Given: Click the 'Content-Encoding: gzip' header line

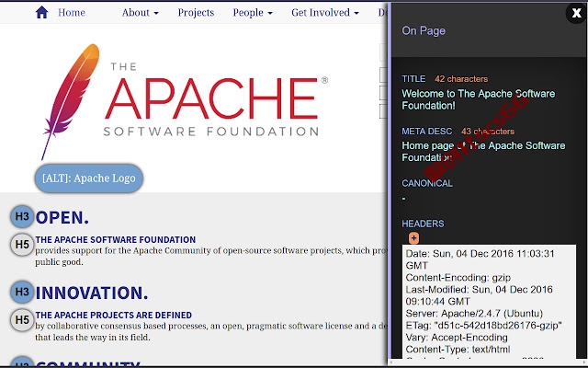Looking at the screenshot, I should 458,278.
